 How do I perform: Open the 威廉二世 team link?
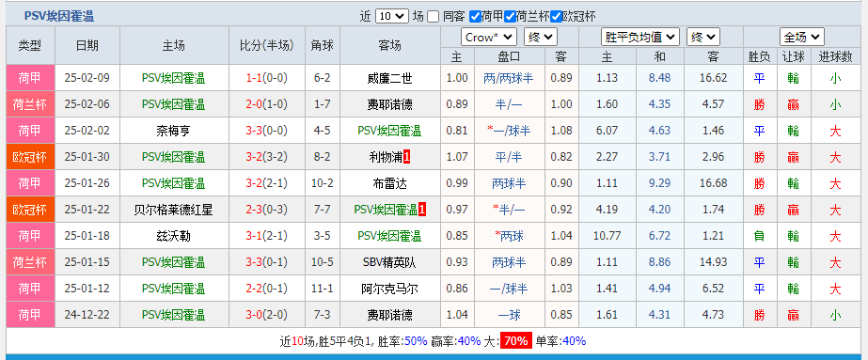coord(389,78)
